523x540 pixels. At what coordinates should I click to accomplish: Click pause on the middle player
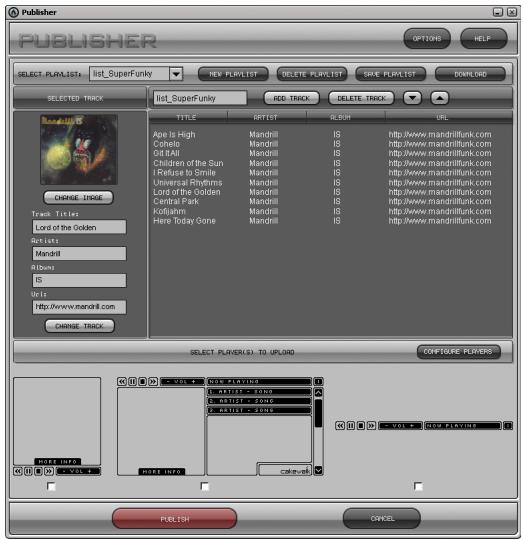tap(132, 382)
